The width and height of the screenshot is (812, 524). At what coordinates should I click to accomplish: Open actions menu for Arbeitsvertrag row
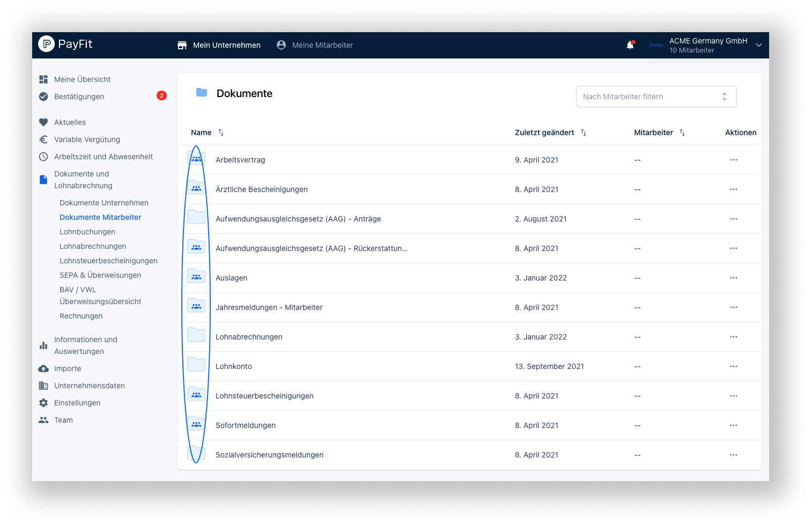pyautogui.click(x=734, y=160)
